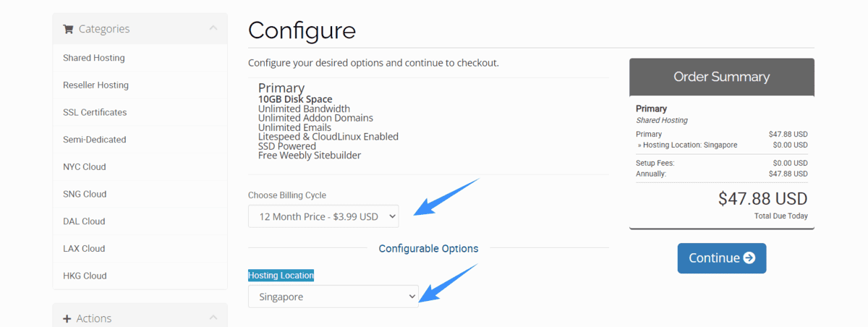
Task: Open the Choose Billing Cycle dropdown
Action: pyautogui.click(x=323, y=216)
